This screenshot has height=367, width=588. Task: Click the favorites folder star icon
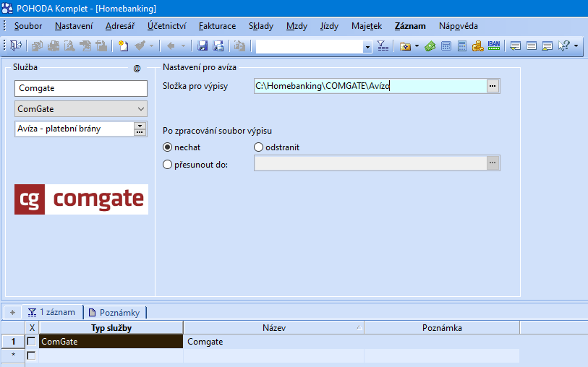pyautogui.click(x=405, y=46)
